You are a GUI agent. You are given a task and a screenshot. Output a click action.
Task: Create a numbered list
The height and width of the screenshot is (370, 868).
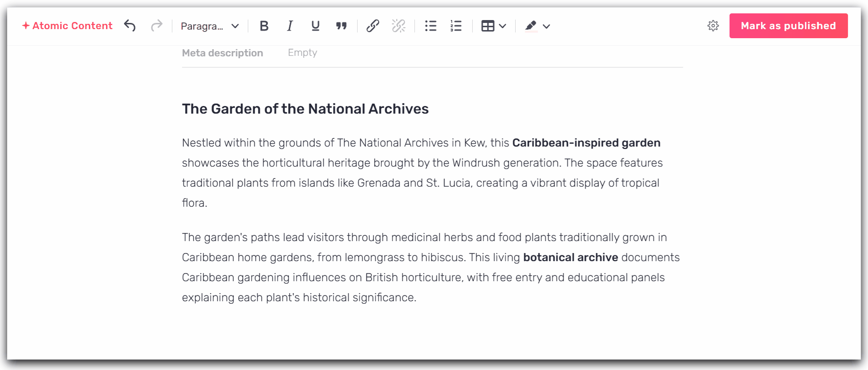pos(456,26)
